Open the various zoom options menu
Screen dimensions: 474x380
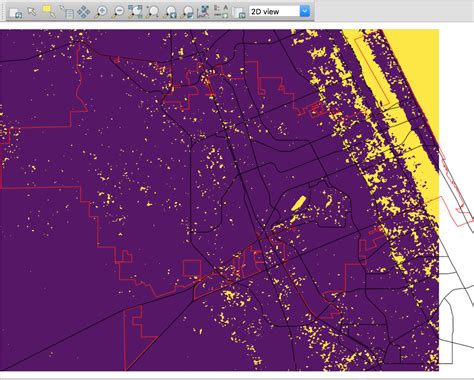tap(188, 12)
